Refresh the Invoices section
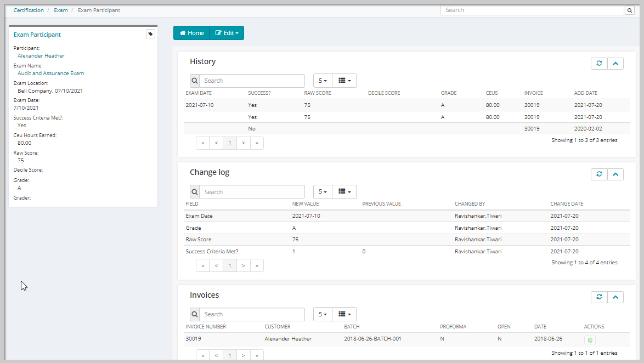Viewport: 644px width, 363px height. pyautogui.click(x=599, y=297)
